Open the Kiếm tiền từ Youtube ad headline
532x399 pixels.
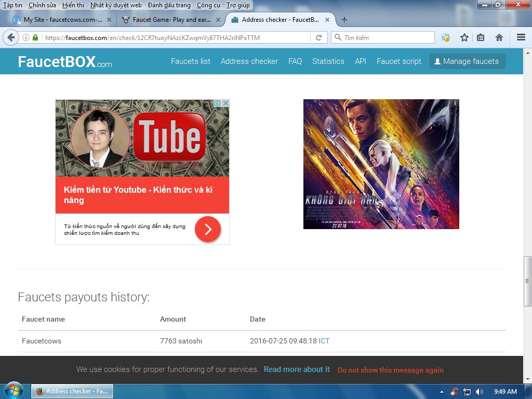(138, 195)
